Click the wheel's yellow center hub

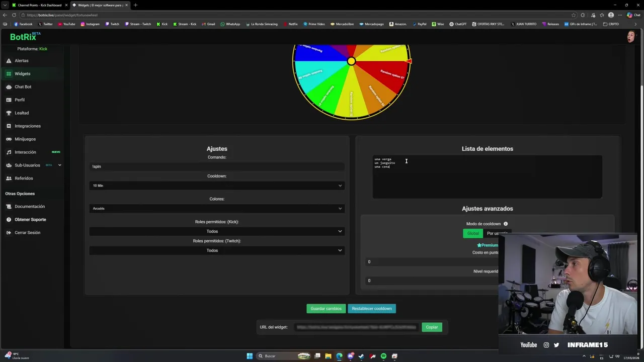click(351, 61)
